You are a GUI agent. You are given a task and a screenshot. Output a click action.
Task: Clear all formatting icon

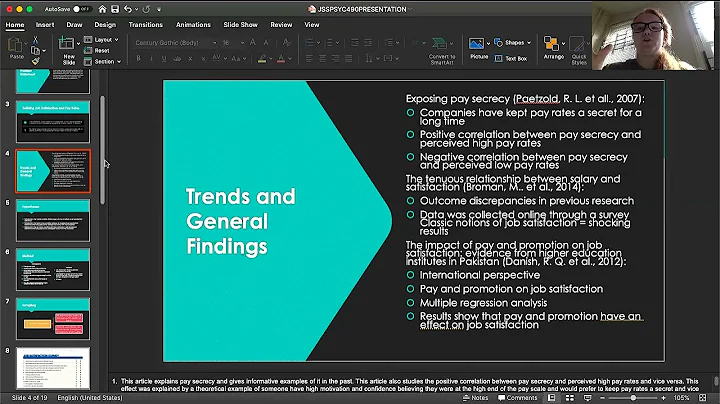coord(287,43)
